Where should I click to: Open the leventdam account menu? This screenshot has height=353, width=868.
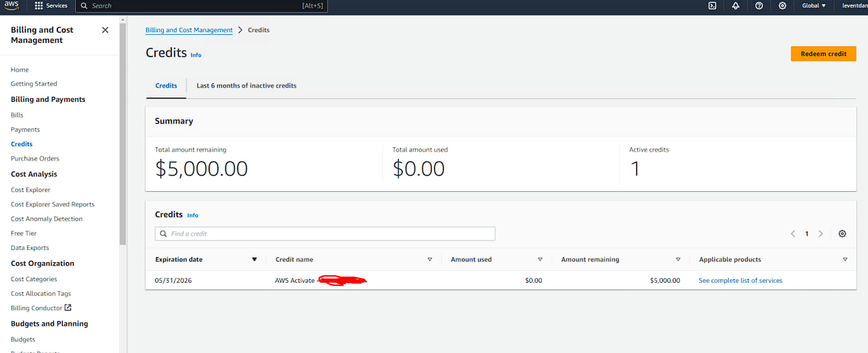click(x=854, y=5)
